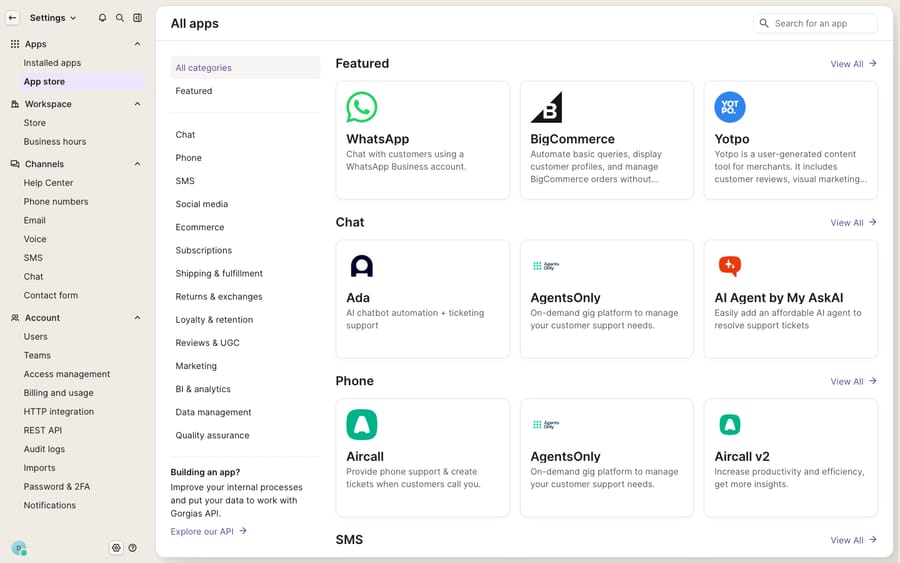Image resolution: width=900 pixels, height=563 pixels.
Task: Click the gear settings icon at bottom
Action: [116, 548]
